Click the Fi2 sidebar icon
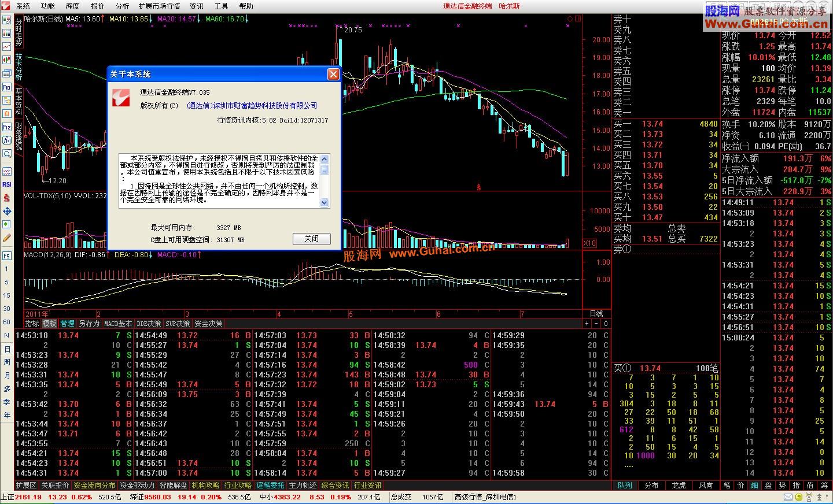The width and height of the screenshot is (833, 504). [7, 126]
